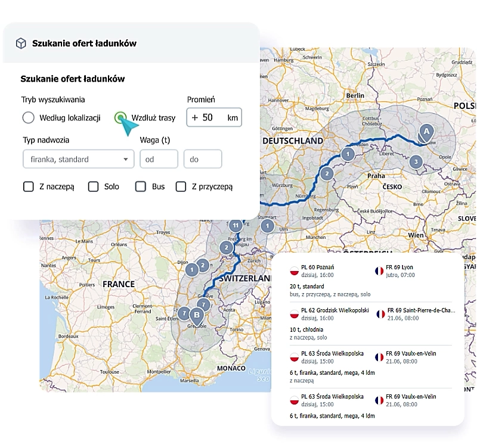This screenshot has height=448, width=477.
Task: Click the Promień radius km field
Action: tap(214, 117)
